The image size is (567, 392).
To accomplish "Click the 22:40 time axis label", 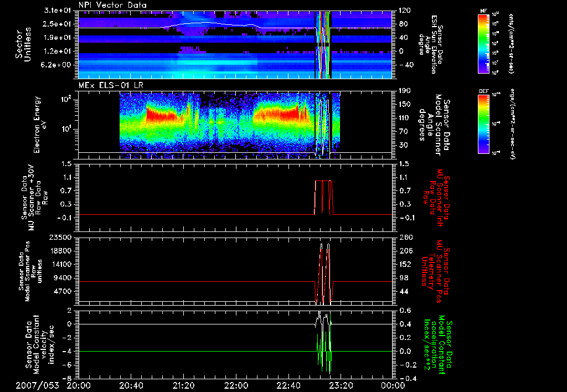I will (288, 385).
